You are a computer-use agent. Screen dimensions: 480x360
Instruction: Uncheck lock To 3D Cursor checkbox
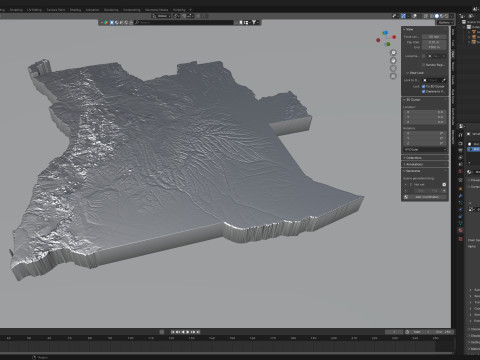424,86
